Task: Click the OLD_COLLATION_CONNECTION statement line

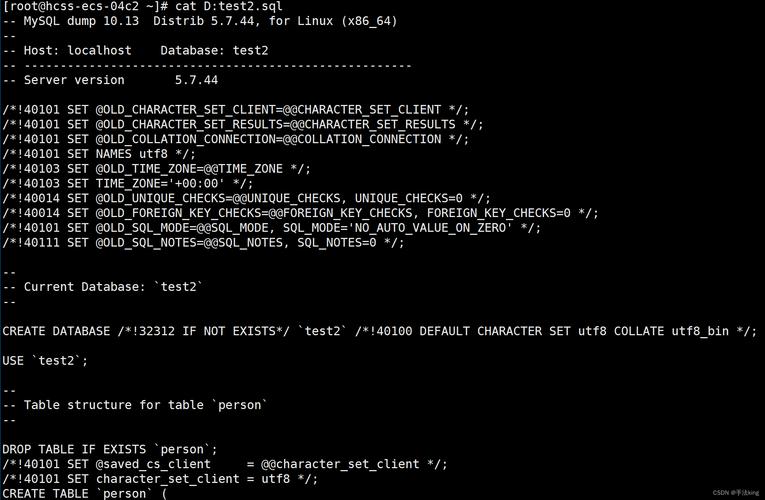Action: (x=235, y=139)
